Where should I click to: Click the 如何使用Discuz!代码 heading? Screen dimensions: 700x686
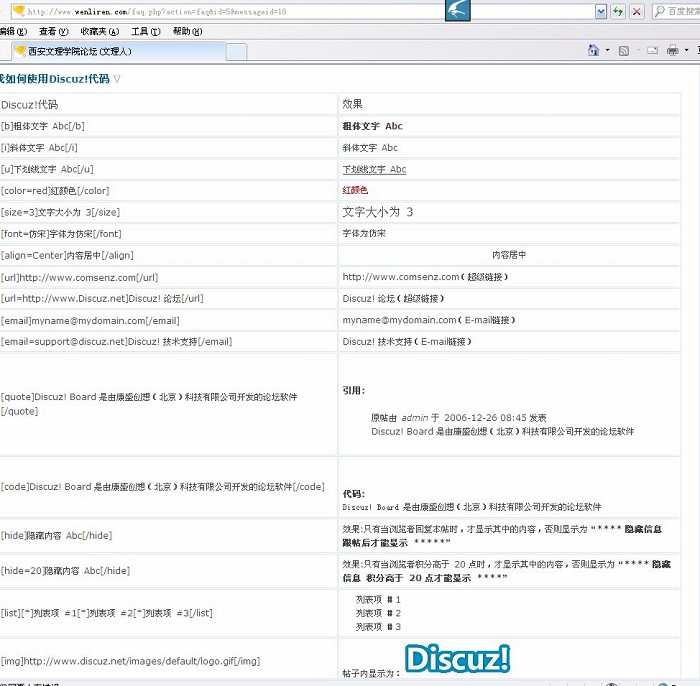click(54, 79)
